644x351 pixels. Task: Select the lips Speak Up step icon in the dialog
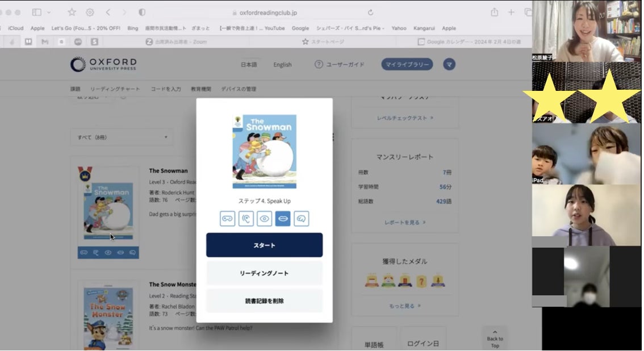pos(283,219)
